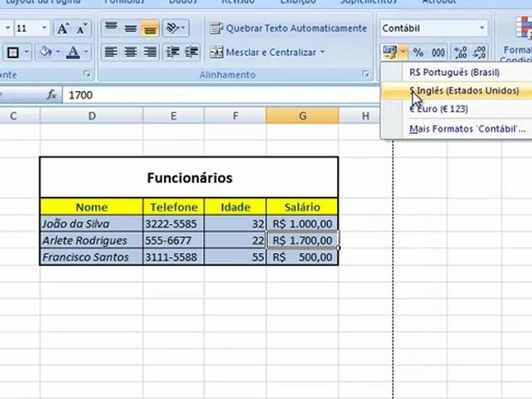Decrease the cell indent
Image resolution: width=532 pixels, height=399 pixels.
pos(173,52)
